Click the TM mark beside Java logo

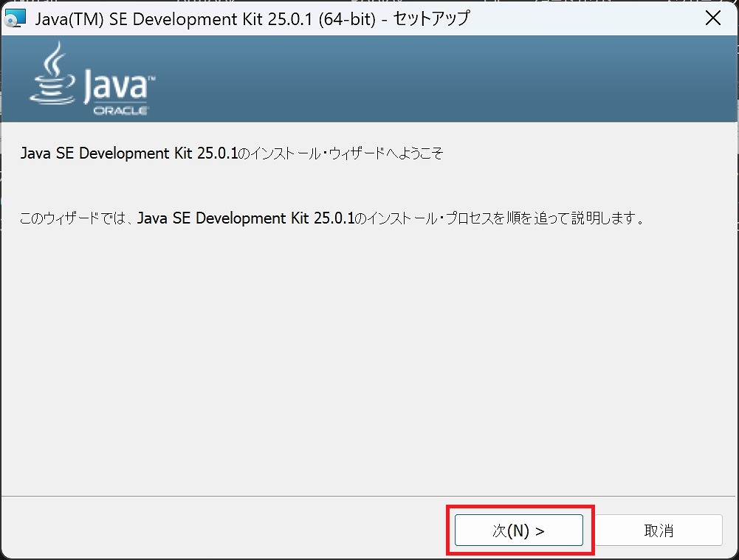coord(151,77)
